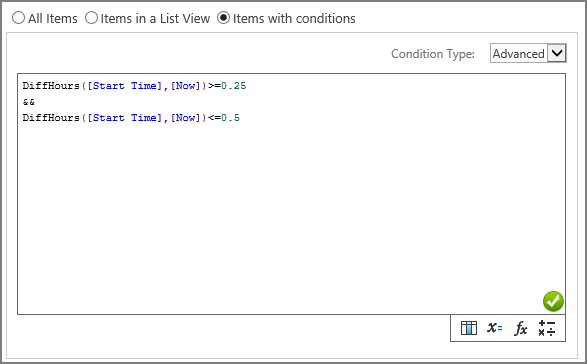587x364 pixels.
Task: Click the first DiffHours function text
Action: tap(51, 86)
